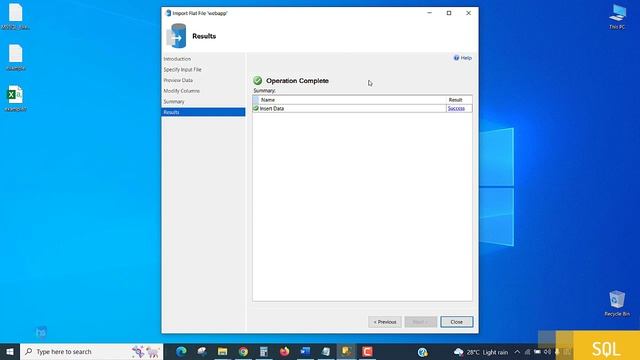The width and height of the screenshot is (640, 360).
Task: Click the Previous button
Action: coord(385,322)
